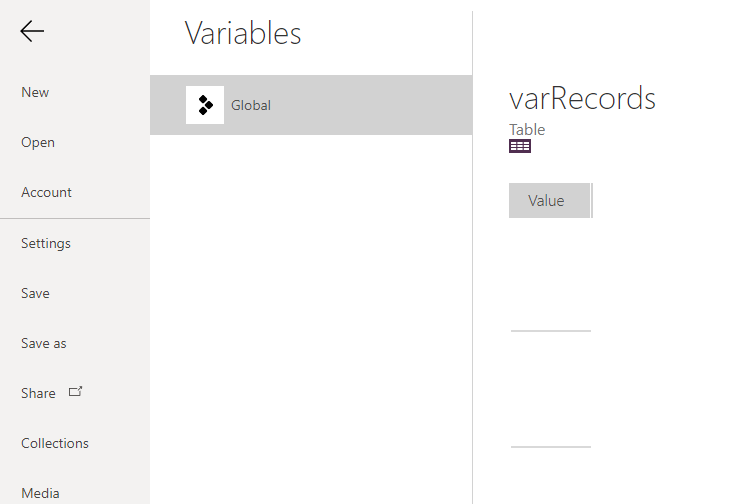Click the second empty cell under Value
The width and height of the screenshot is (744, 504).
click(x=550, y=389)
